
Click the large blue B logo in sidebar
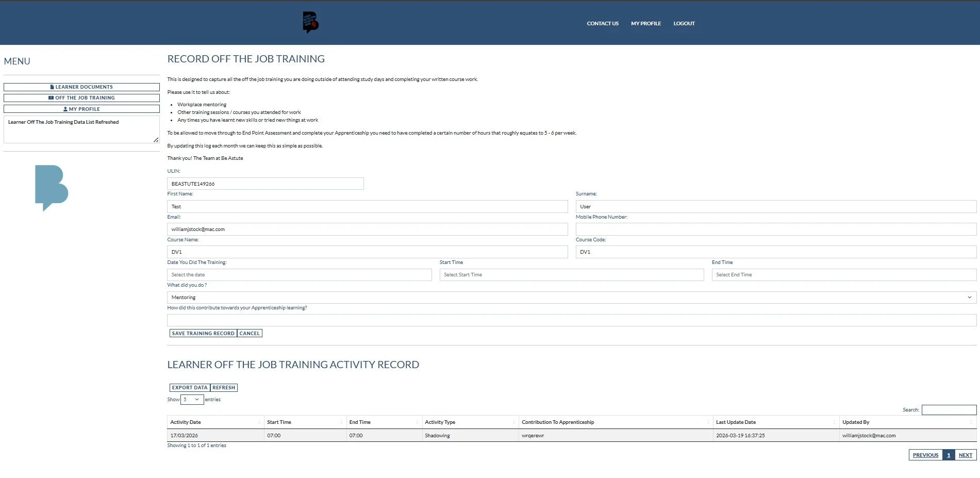click(x=52, y=188)
